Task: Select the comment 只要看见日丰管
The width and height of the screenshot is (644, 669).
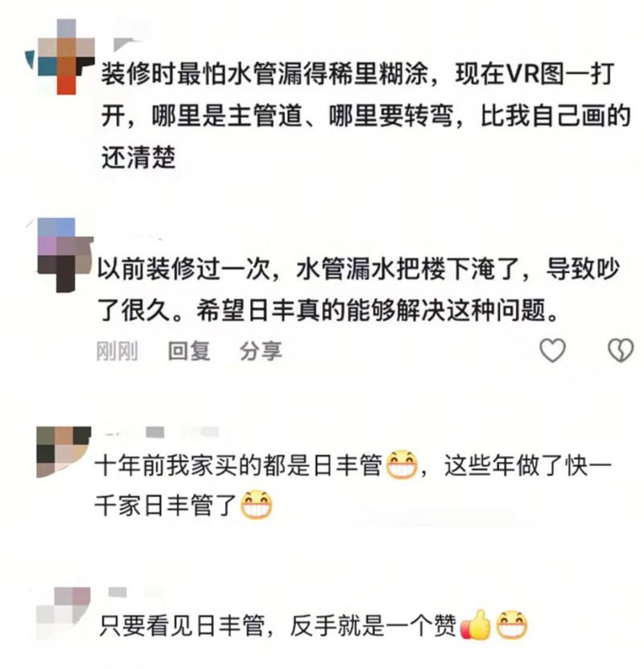Action: (x=313, y=625)
